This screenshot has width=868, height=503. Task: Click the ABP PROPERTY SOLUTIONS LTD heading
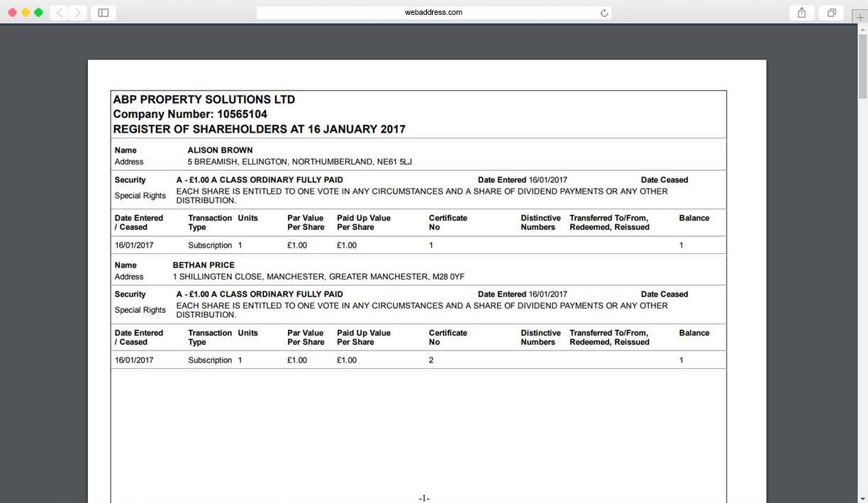pyautogui.click(x=204, y=99)
